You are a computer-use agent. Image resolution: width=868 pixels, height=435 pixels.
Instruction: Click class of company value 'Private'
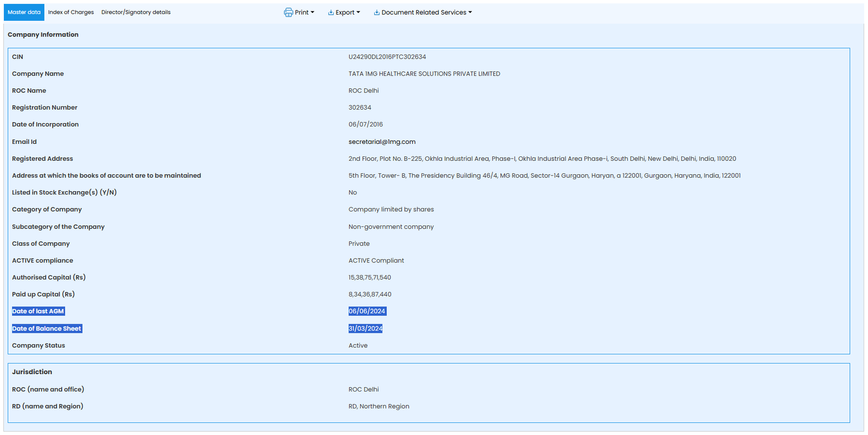click(x=359, y=243)
